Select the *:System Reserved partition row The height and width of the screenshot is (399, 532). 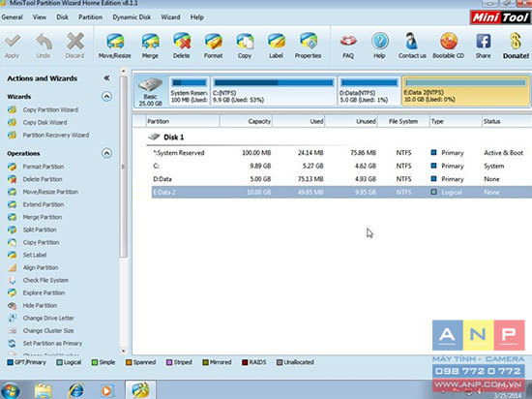coord(341,153)
